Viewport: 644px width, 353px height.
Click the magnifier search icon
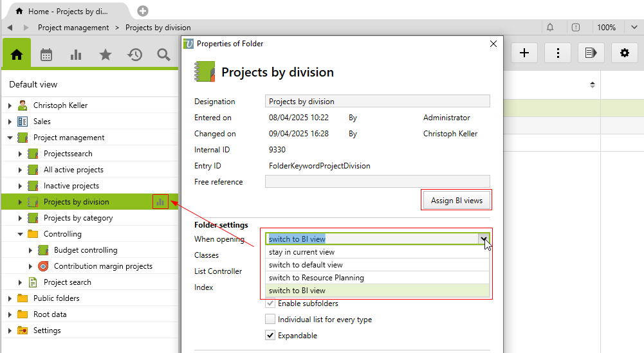coord(163,55)
